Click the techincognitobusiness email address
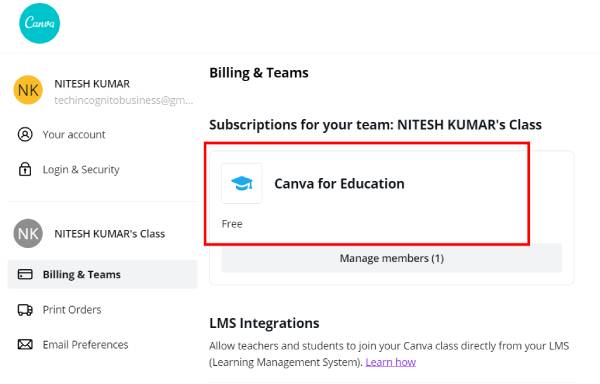This screenshot has height=384, width=600. click(124, 100)
